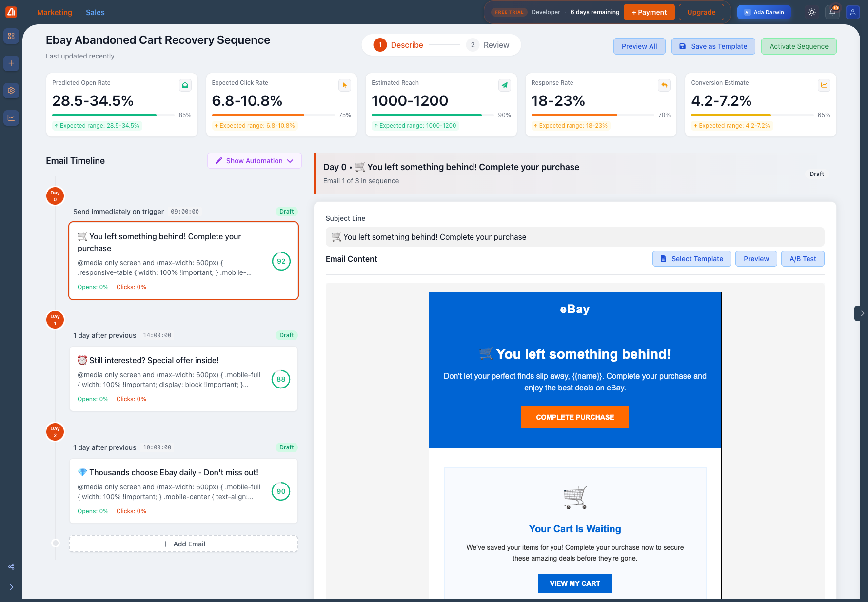
Task: Click the app logo in top-left corner
Action: click(x=11, y=12)
